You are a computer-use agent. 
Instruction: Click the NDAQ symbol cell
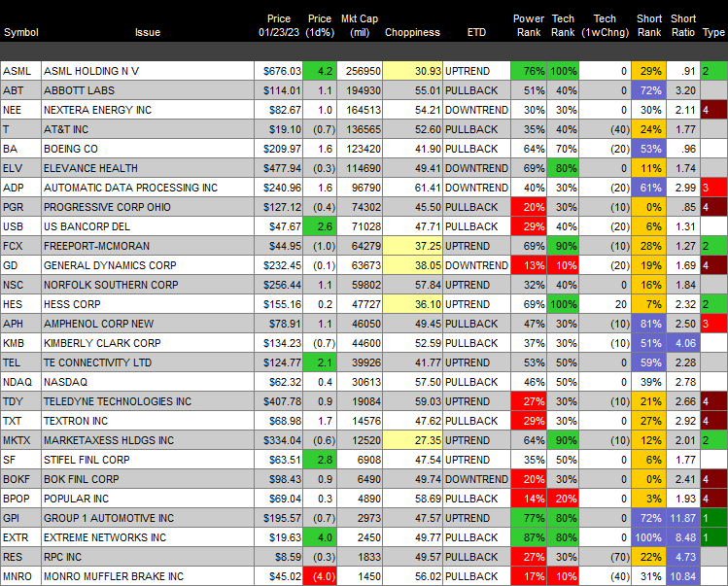point(20,383)
